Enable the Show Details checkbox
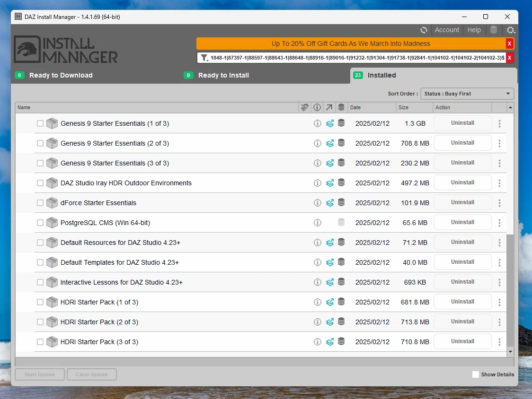 (x=476, y=374)
